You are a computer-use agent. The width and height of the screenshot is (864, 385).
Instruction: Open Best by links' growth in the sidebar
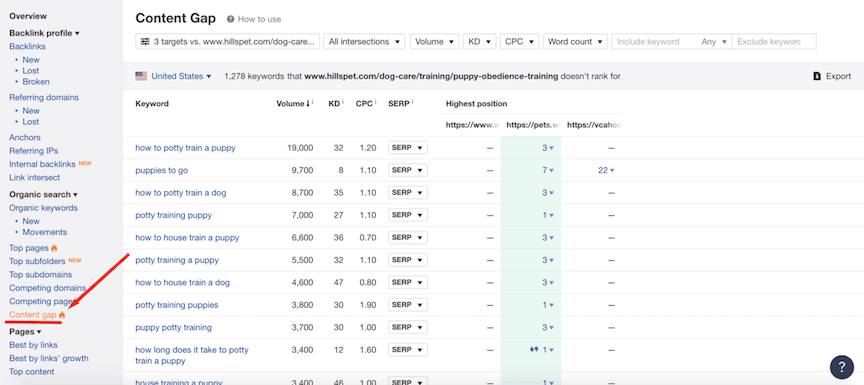[x=49, y=358]
